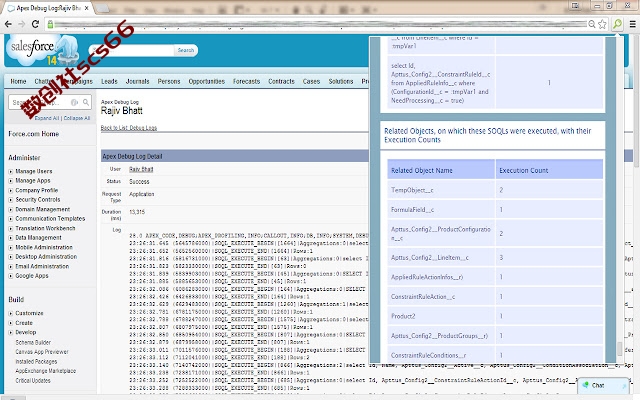Open Force.com Home link
The width and height of the screenshot is (640, 400).
click(33, 134)
